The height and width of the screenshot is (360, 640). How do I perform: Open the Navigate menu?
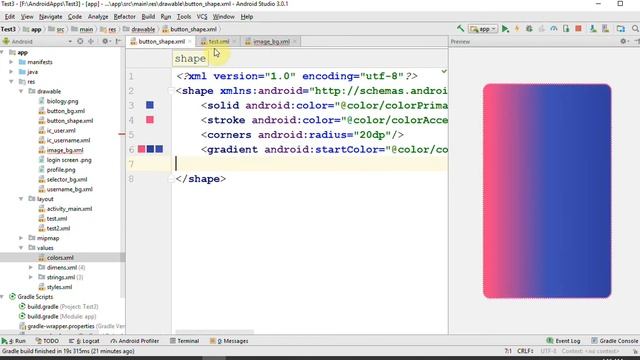[51, 17]
